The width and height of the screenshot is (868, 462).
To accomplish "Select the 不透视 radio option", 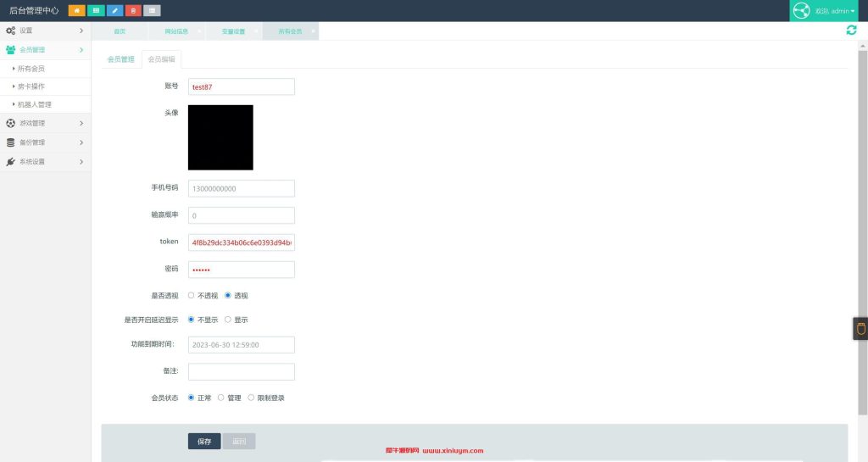I will click(192, 296).
